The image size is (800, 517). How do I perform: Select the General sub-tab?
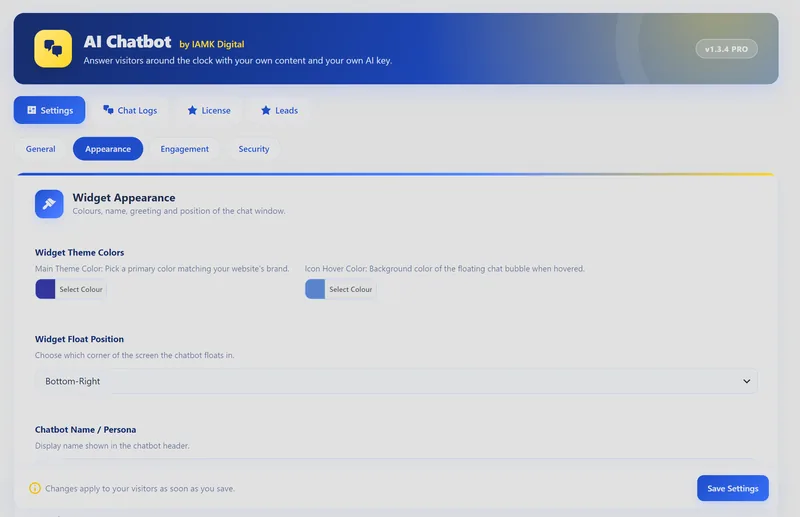point(40,149)
